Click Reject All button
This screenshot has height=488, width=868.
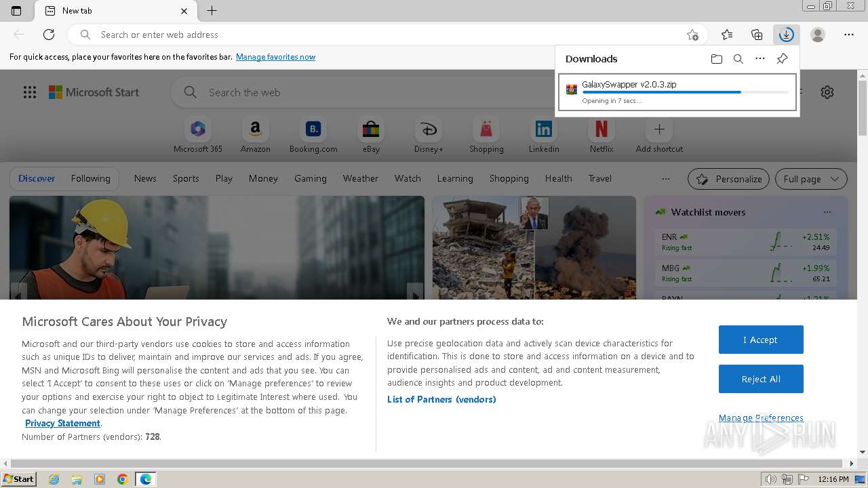tap(761, 379)
